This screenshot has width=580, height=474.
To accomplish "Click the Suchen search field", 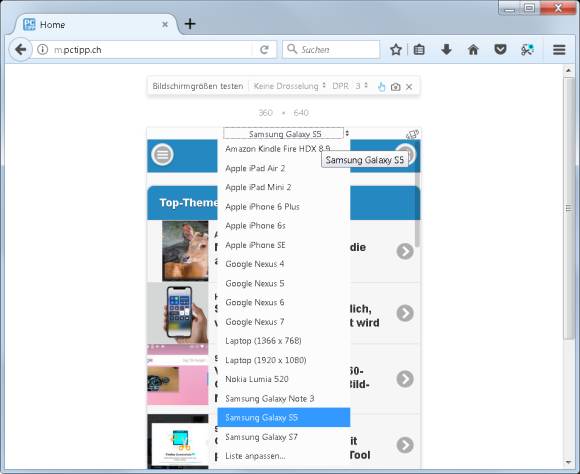I will (331, 50).
